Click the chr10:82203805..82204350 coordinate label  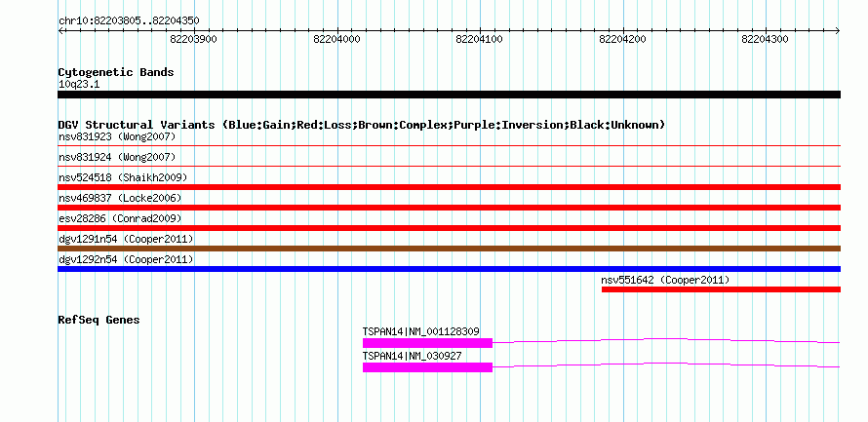(129, 21)
